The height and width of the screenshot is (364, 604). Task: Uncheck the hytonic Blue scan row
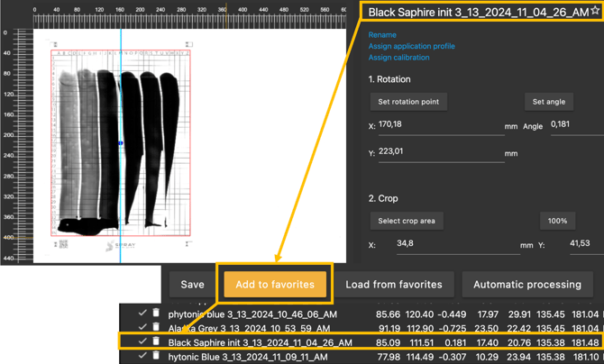(x=142, y=357)
